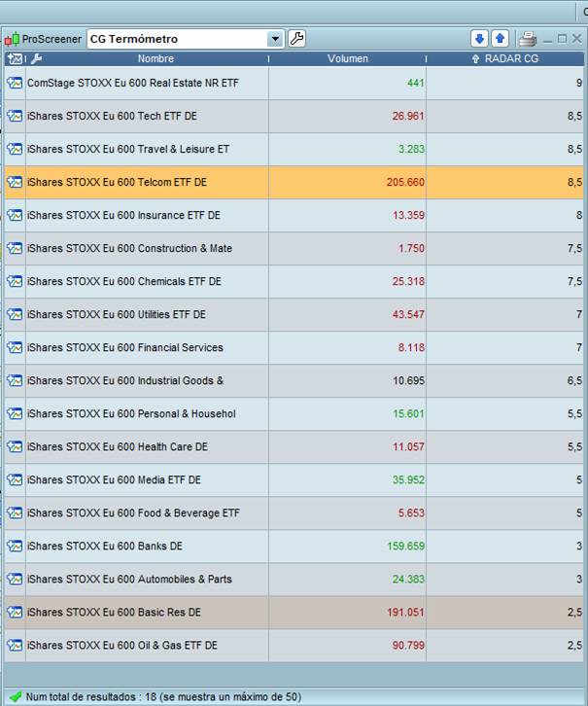Click the ProScreener wrench settings button

[296, 39]
